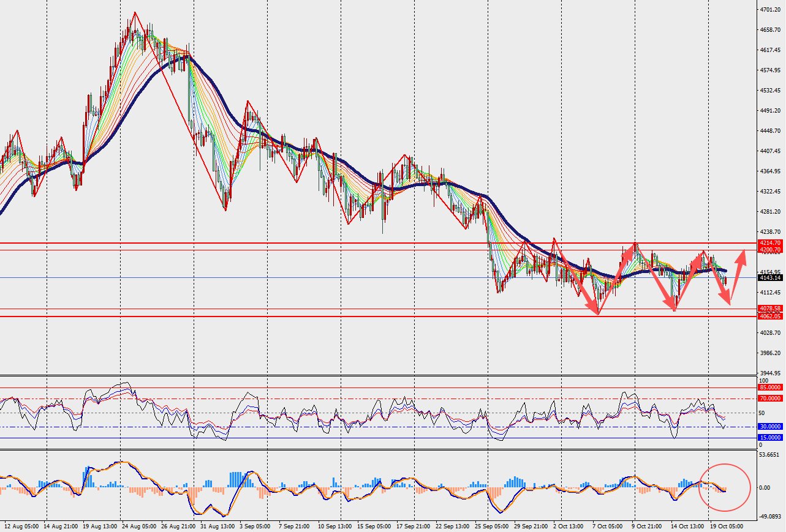Click the 19 Aug 13:00 time label
The image size is (786, 532).
[101, 526]
